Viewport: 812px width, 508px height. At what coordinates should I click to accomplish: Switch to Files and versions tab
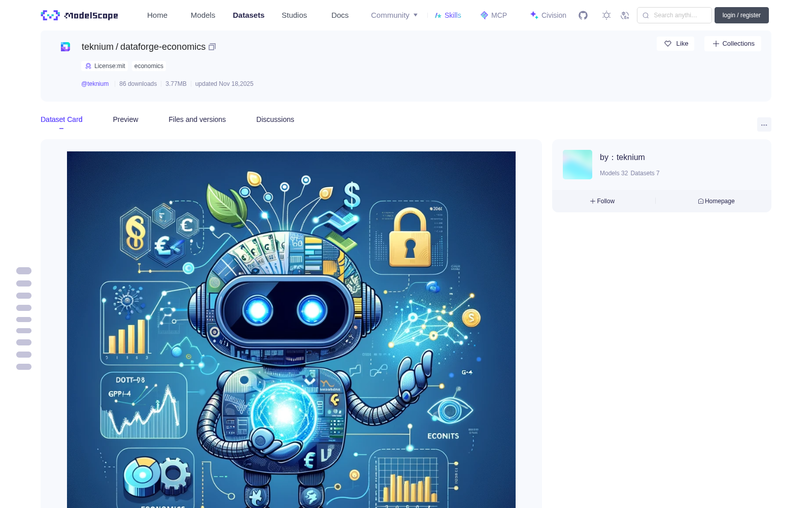pyautogui.click(x=197, y=119)
